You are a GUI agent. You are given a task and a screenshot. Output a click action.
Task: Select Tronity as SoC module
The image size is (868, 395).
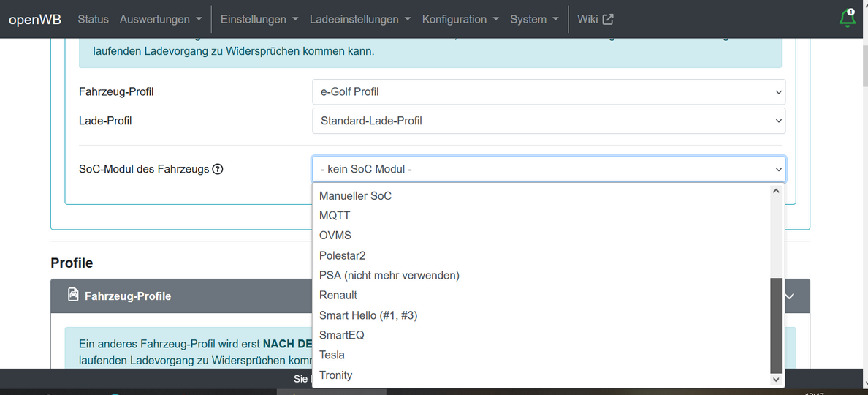click(x=541, y=375)
